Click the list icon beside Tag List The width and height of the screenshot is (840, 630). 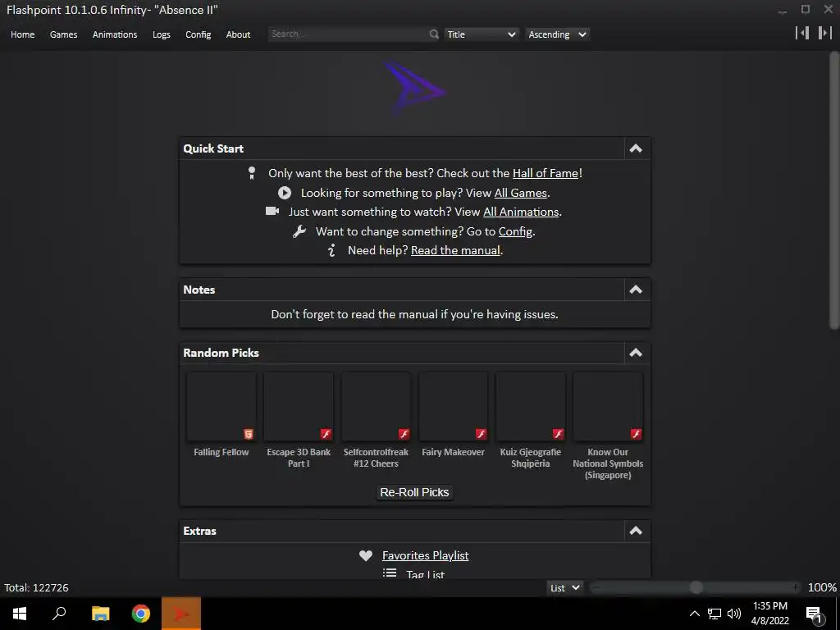tap(390, 573)
